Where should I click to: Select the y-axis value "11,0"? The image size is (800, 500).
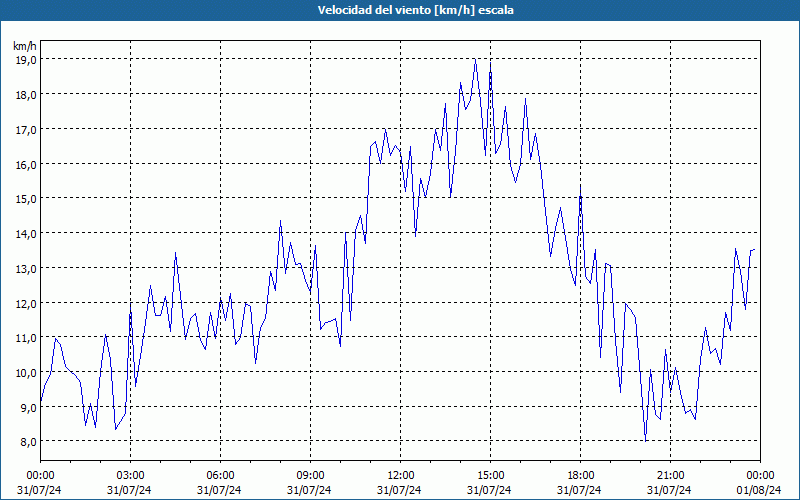[x=26, y=338]
